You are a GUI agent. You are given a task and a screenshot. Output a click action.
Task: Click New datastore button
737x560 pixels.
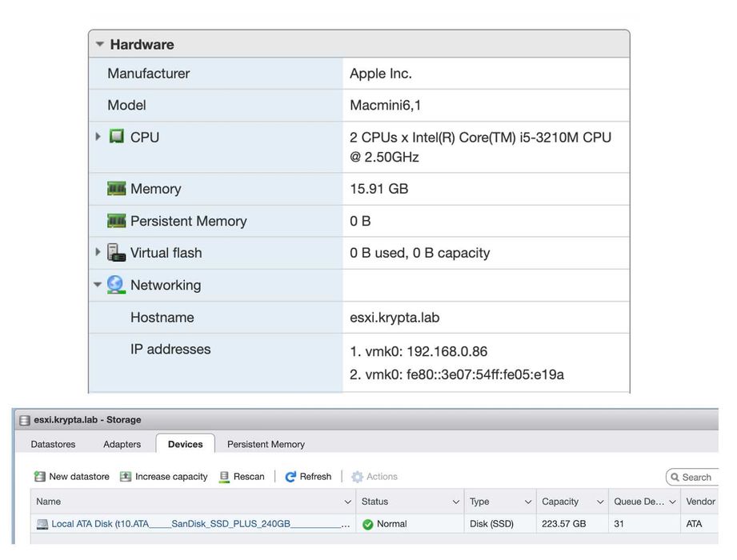point(72,476)
